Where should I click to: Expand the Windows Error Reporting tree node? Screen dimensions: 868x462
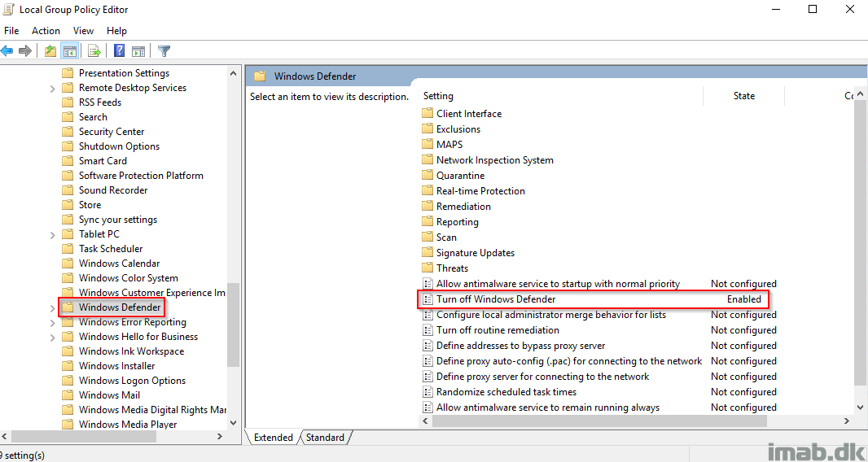[x=53, y=323]
